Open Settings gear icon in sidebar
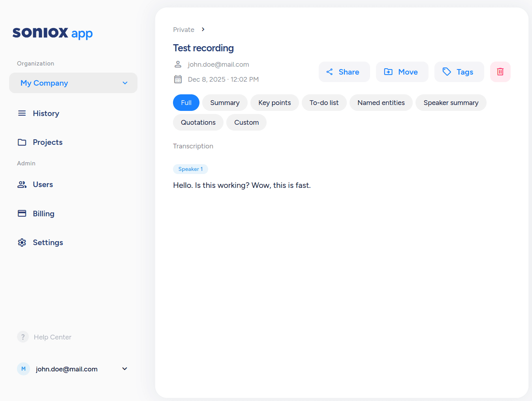The image size is (532, 401). pos(22,242)
